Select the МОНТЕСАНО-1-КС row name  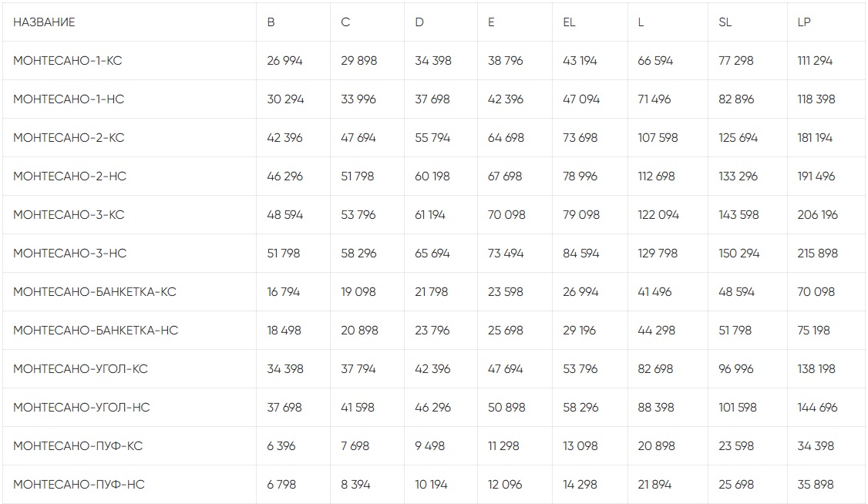point(67,61)
